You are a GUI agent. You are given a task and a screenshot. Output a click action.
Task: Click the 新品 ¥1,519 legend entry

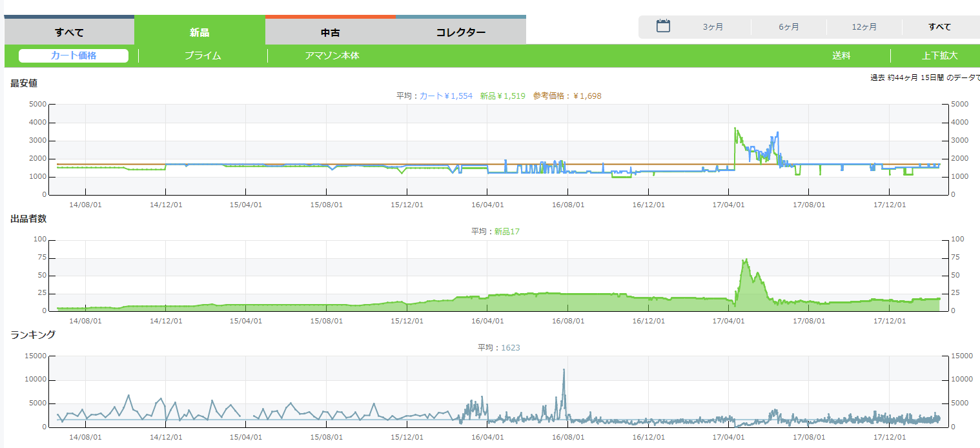[x=502, y=96]
